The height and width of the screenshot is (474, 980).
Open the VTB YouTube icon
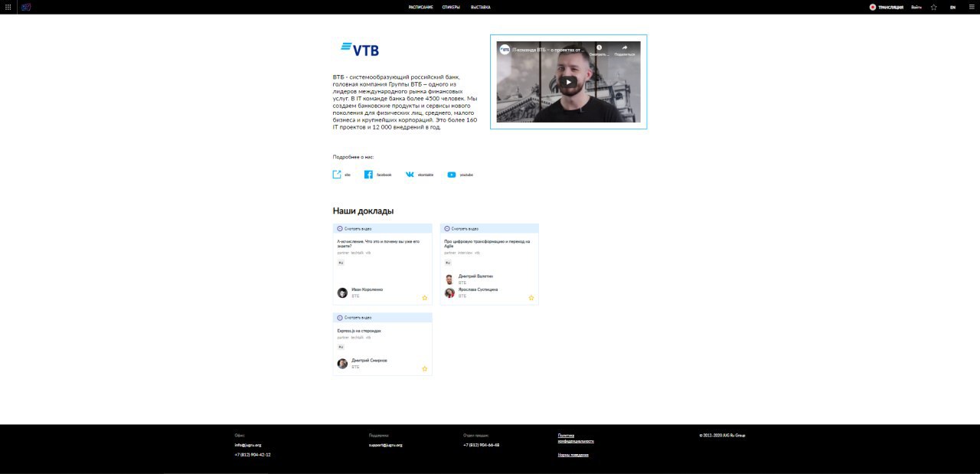tap(452, 175)
